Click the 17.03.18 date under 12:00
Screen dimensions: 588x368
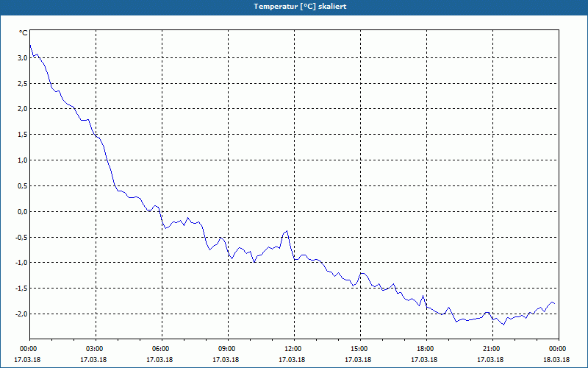(x=292, y=360)
